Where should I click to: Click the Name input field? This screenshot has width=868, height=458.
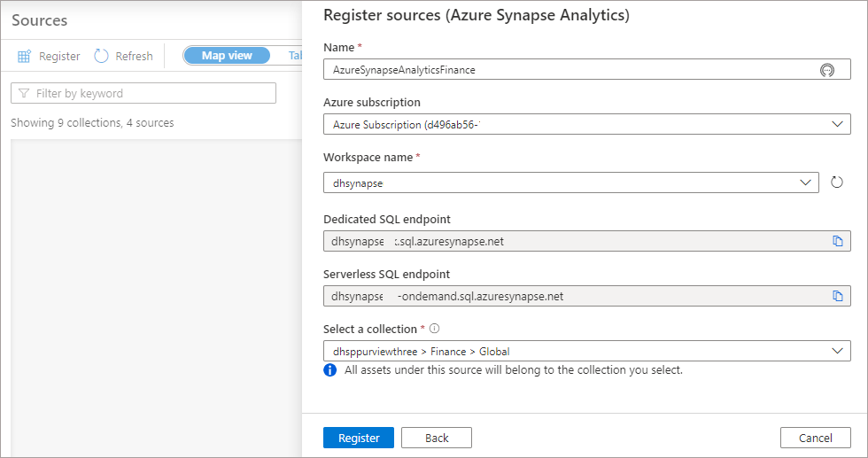tap(586, 69)
